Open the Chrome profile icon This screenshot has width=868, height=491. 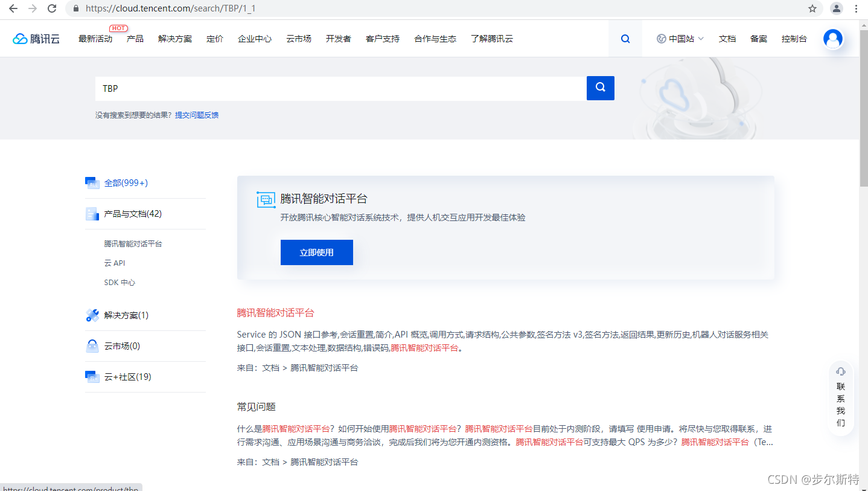[x=836, y=8]
